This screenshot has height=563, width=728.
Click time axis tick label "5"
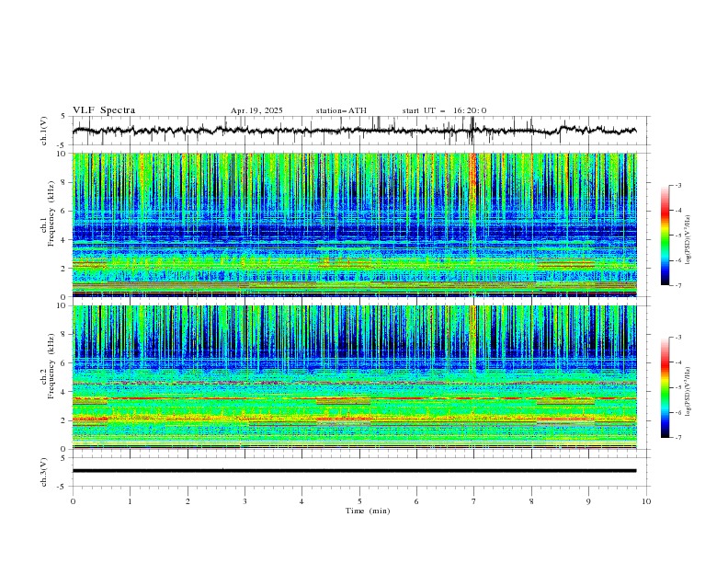tap(359, 501)
